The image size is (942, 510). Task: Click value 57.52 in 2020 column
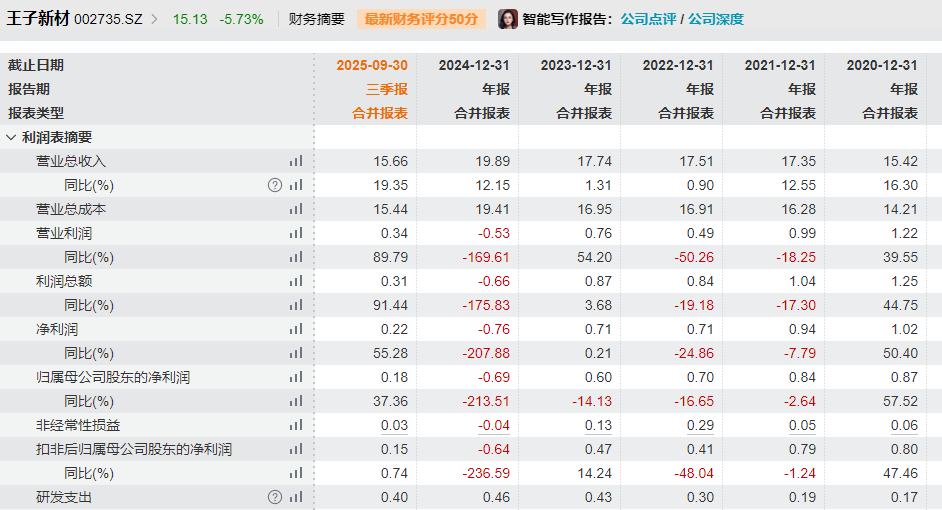(x=901, y=401)
